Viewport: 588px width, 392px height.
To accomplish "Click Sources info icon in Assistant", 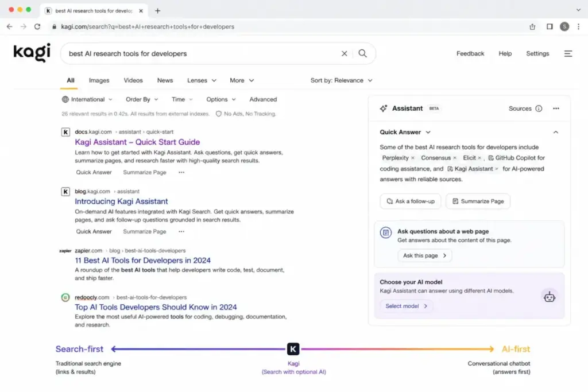I will [x=539, y=108].
